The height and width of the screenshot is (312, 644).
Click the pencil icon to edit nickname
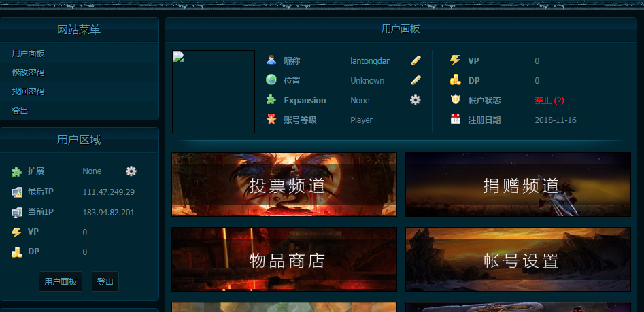tap(416, 60)
